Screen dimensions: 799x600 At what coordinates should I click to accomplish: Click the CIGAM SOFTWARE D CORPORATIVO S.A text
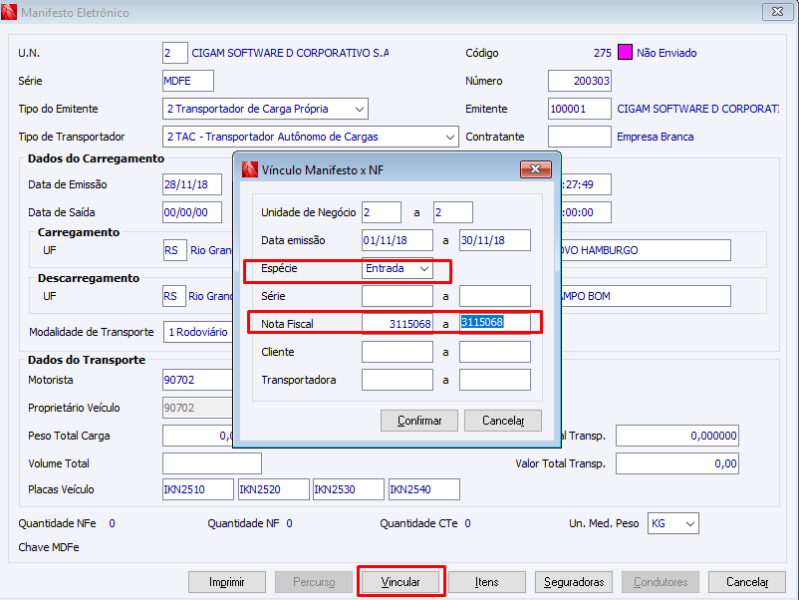[x=290, y=53]
